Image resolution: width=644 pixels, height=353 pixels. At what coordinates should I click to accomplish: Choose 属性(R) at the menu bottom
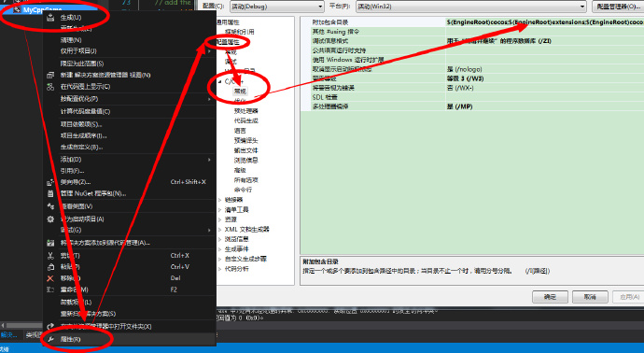(70, 339)
